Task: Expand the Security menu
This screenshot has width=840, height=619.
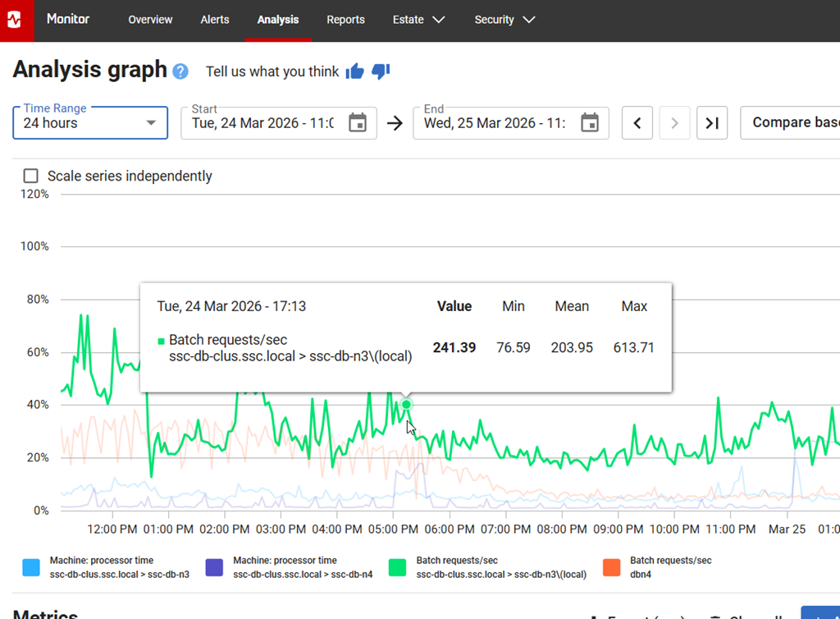Action: [x=504, y=20]
